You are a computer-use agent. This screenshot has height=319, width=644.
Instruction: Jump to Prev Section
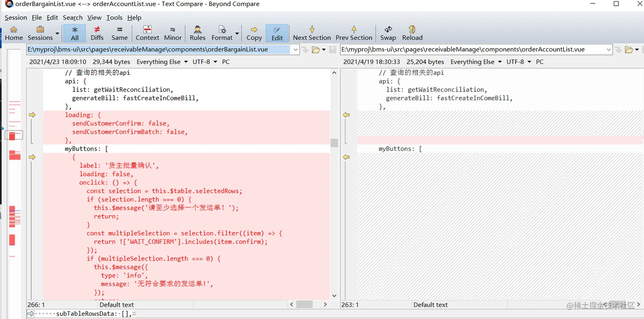pyautogui.click(x=354, y=33)
